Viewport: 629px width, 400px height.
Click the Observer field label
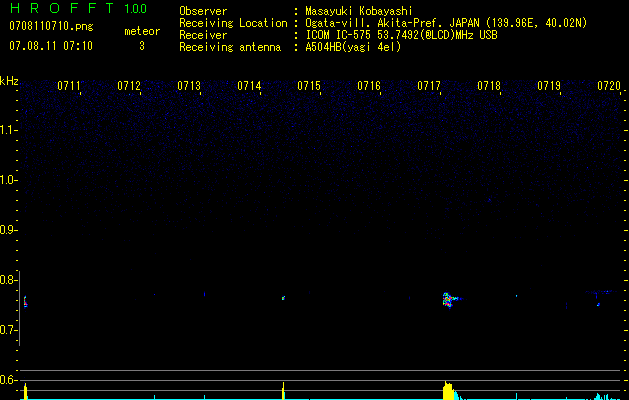click(x=203, y=11)
